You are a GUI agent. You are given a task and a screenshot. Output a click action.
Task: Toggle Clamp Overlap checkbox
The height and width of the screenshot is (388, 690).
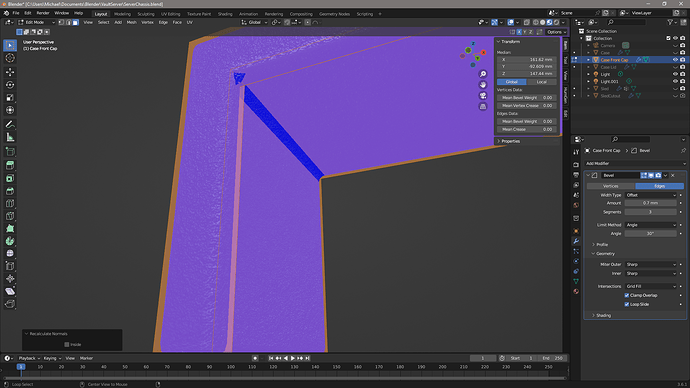tap(627, 295)
